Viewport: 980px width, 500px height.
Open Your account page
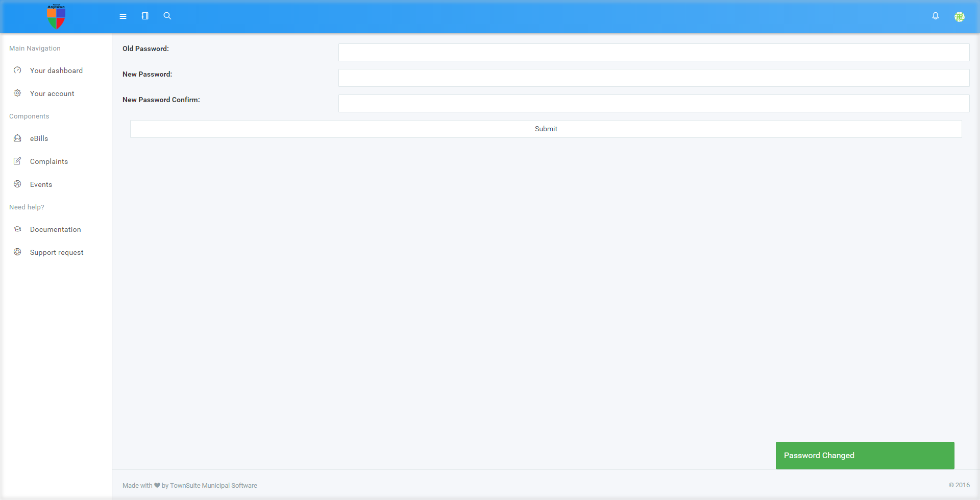point(52,93)
